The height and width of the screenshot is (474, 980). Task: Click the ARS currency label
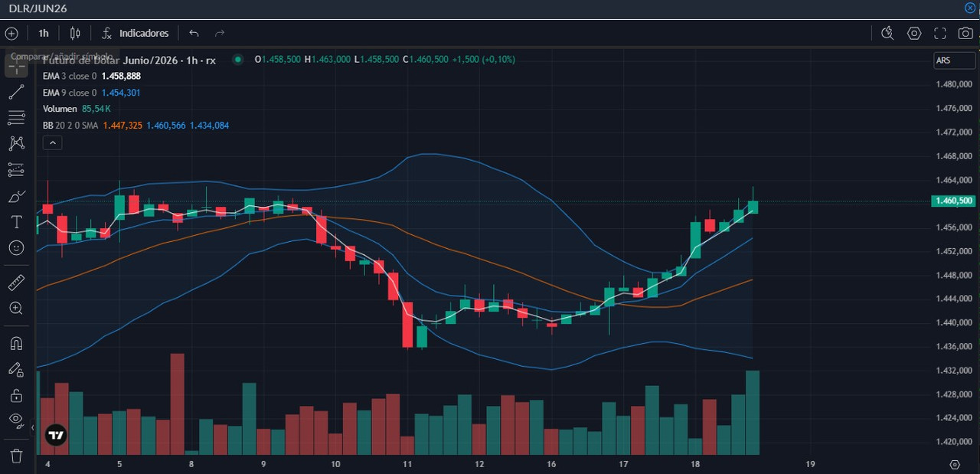(943, 60)
